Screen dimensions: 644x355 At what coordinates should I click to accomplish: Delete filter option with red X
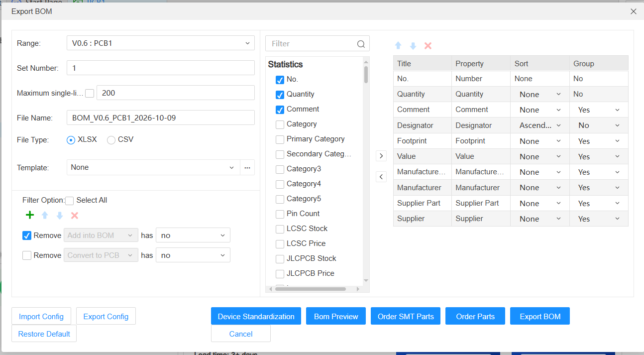[x=75, y=215]
